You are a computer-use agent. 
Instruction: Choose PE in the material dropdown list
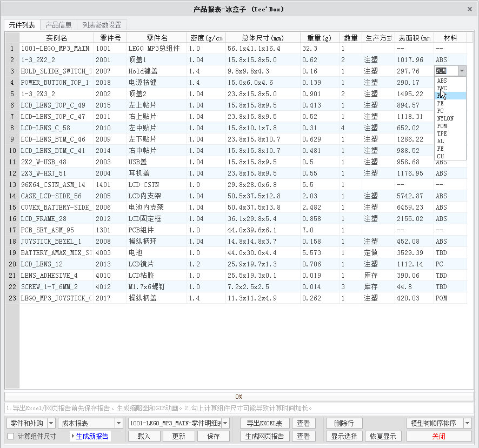pos(450,103)
